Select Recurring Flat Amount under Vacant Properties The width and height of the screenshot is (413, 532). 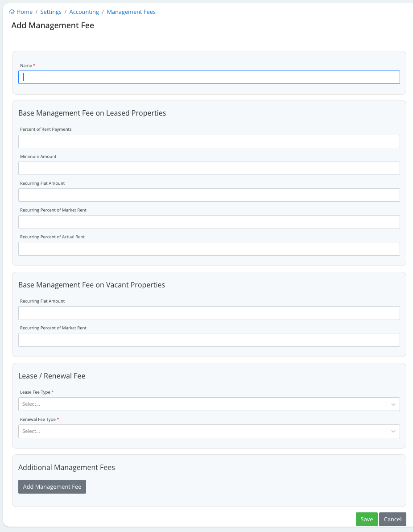(209, 313)
